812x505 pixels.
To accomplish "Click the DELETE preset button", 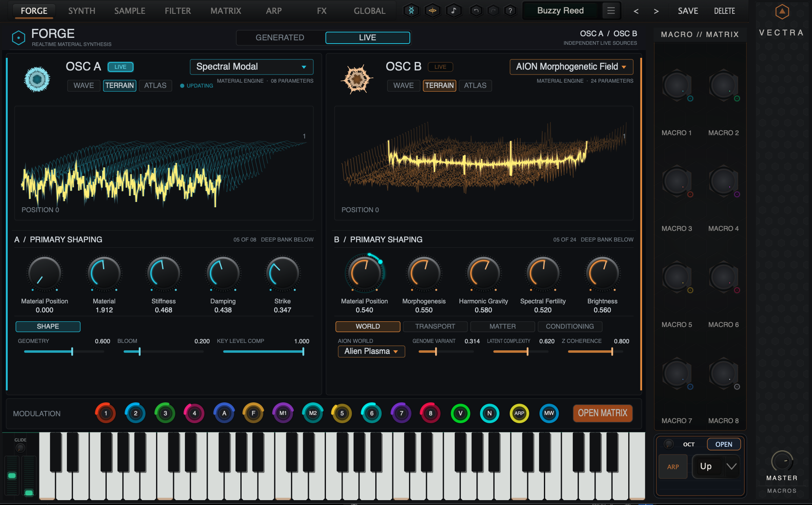I will click(x=724, y=11).
